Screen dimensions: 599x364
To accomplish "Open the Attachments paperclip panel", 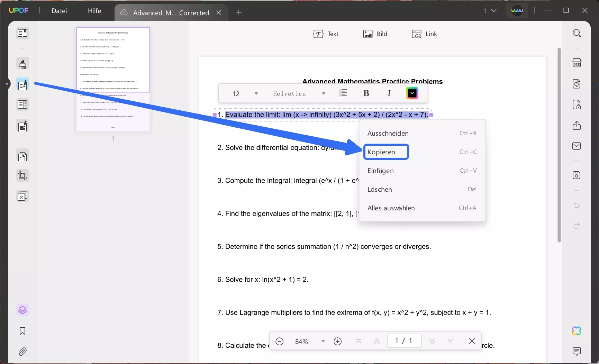I will coord(22,352).
